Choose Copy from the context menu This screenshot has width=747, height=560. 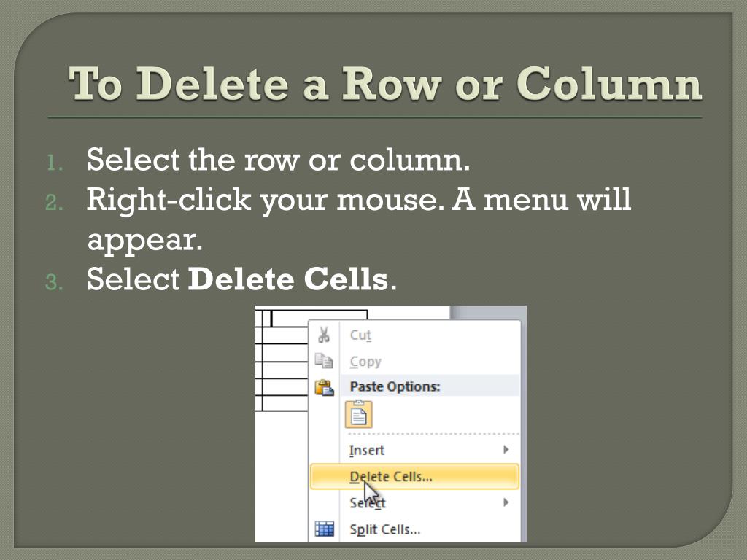[x=365, y=362]
